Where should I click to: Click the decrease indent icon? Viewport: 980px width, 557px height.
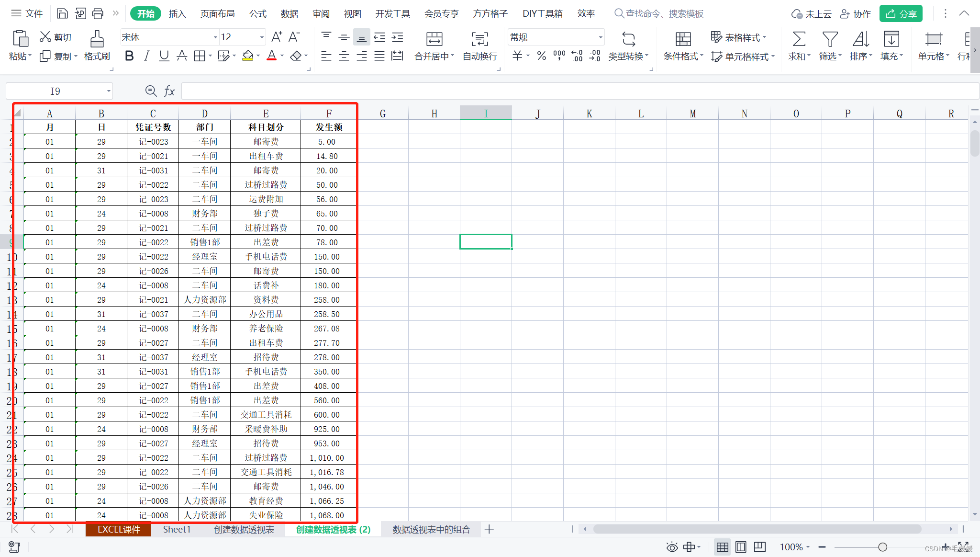pos(379,37)
